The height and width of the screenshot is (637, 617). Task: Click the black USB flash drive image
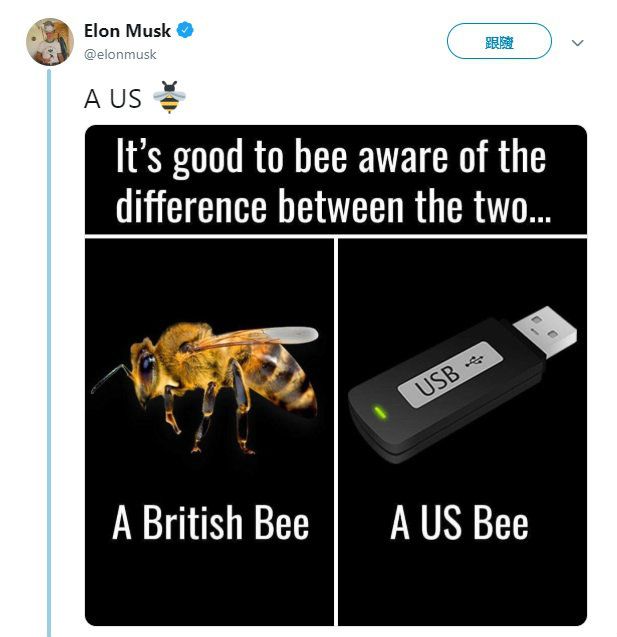pyautogui.click(x=462, y=385)
